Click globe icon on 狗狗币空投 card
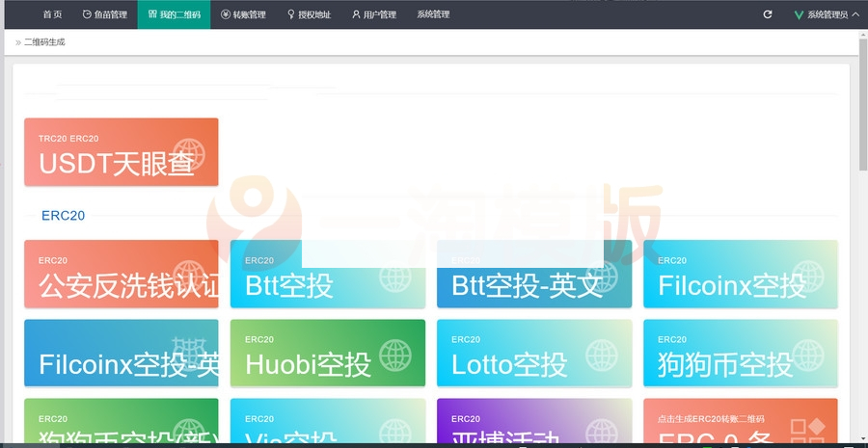The height and width of the screenshot is (448, 868). pyautogui.click(x=809, y=357)
